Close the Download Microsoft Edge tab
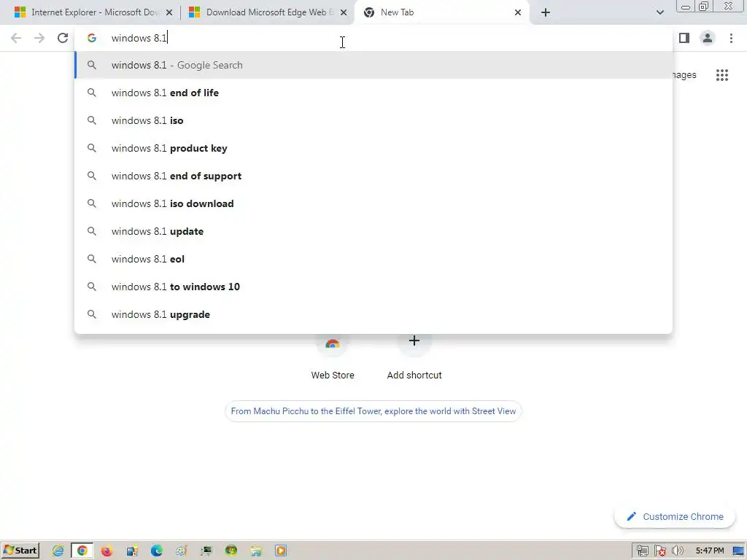This screenshot has width=747, height=560. (344, 12)
